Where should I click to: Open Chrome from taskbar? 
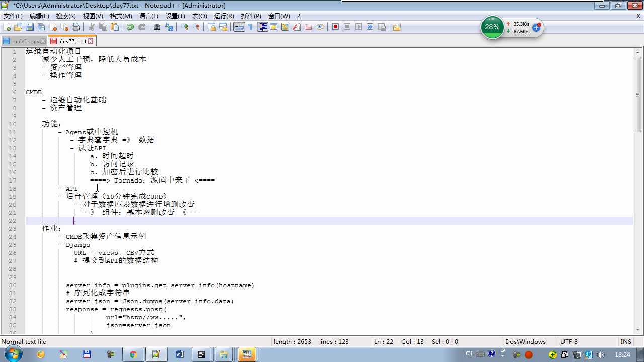133,354
